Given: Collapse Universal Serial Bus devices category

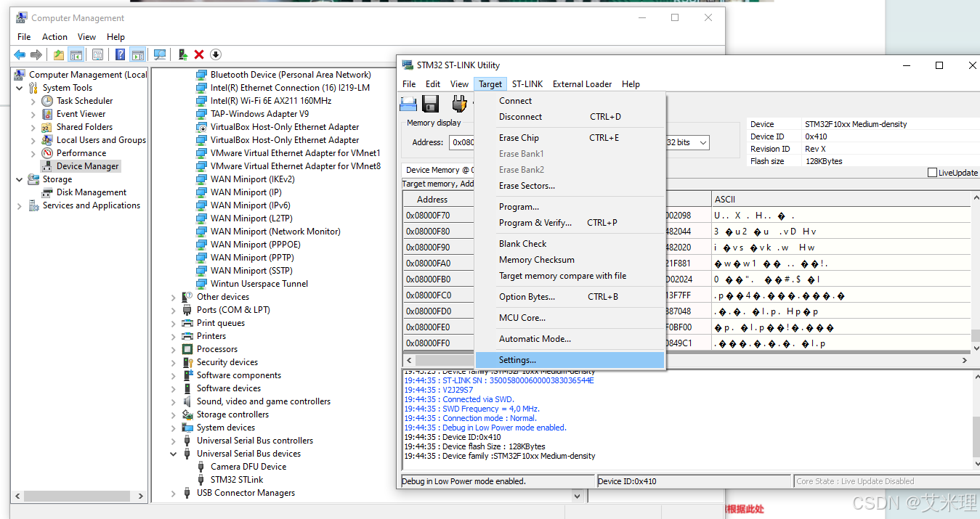Looking at the screenshot, I should point(174,454).
